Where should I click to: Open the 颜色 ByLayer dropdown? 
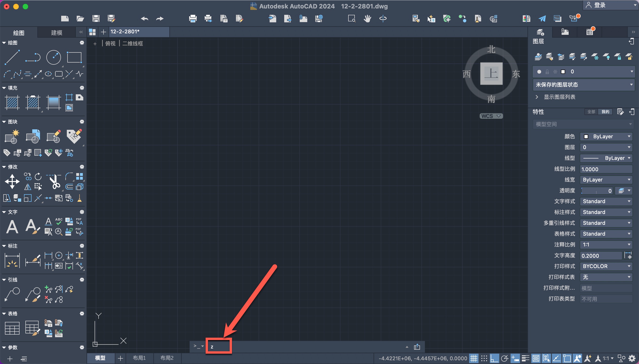(x=606, y=136)
